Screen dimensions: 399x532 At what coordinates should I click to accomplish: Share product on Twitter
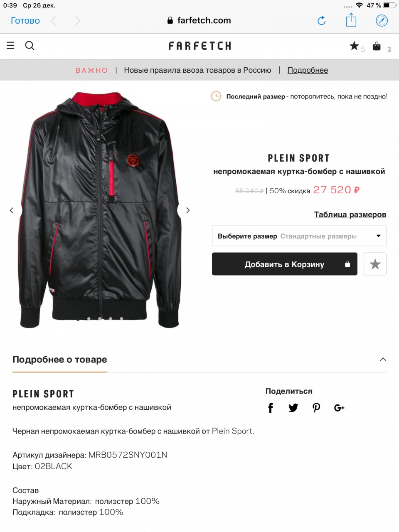[x=293, y=408]
